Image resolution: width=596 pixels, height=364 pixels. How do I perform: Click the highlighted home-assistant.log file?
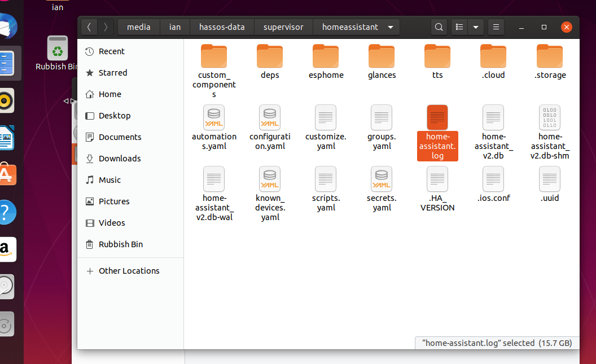[x=437, y=118]
